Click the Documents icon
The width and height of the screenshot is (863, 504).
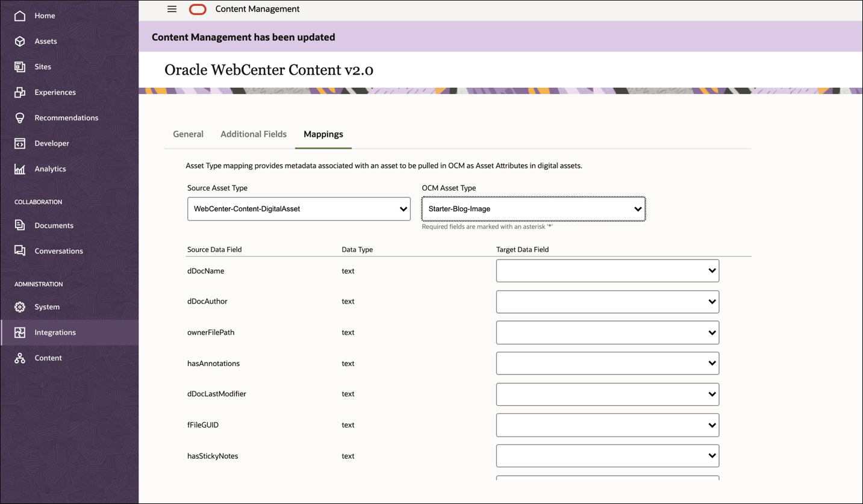coord(20,225)
